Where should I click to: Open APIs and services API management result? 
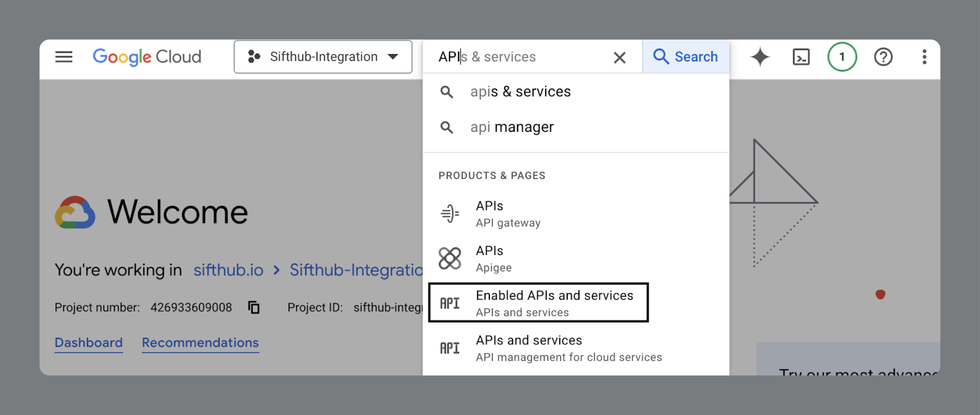[568, 348]
